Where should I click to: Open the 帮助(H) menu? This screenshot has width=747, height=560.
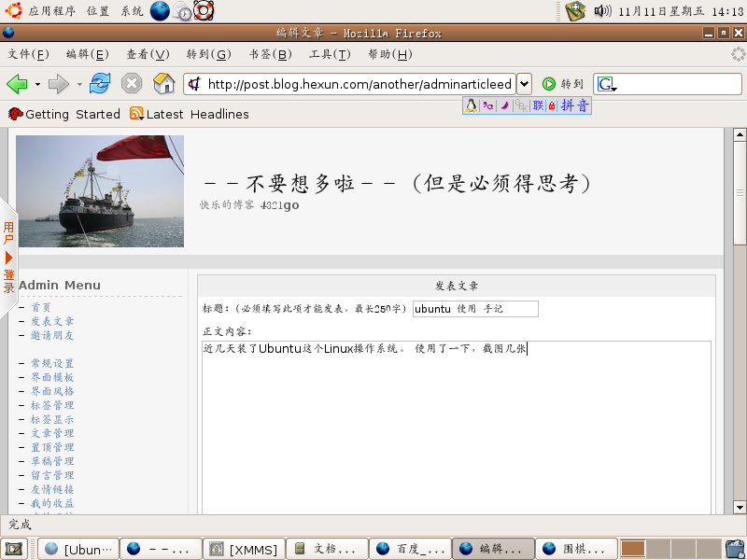389,54
